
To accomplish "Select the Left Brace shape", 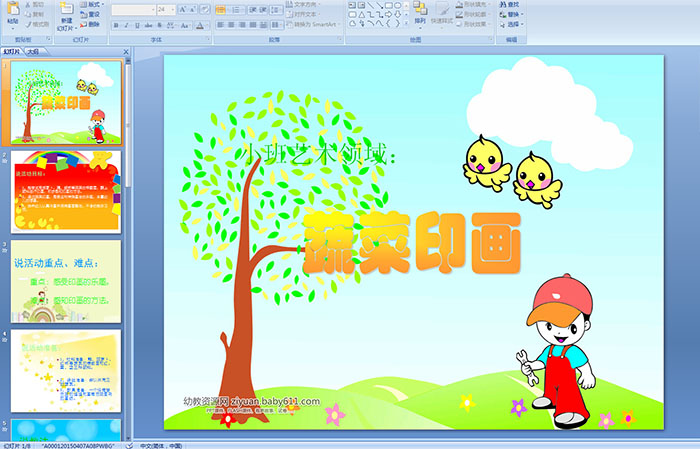I will click(388, 24).
